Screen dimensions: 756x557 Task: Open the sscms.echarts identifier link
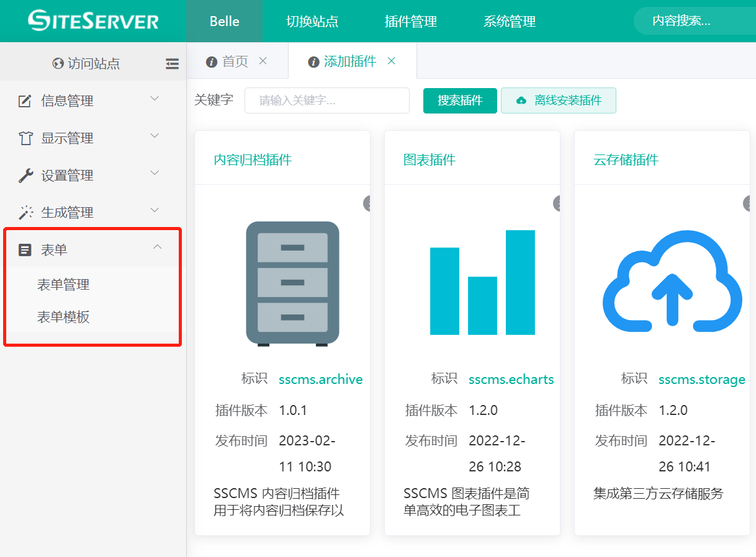pyautogui.click(x=511, y=380)
